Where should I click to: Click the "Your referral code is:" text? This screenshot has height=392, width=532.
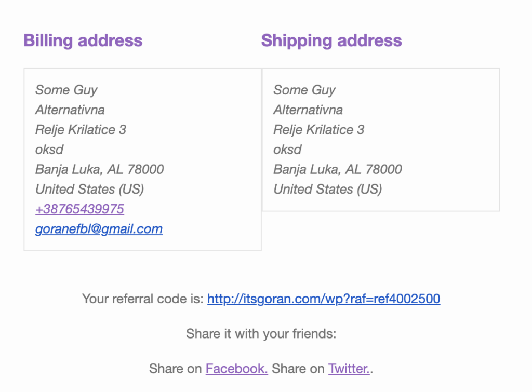tap(142, 299)
